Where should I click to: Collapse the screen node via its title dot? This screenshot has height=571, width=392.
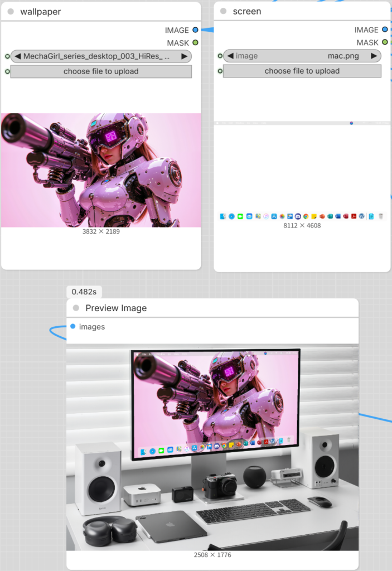[224, 11]
